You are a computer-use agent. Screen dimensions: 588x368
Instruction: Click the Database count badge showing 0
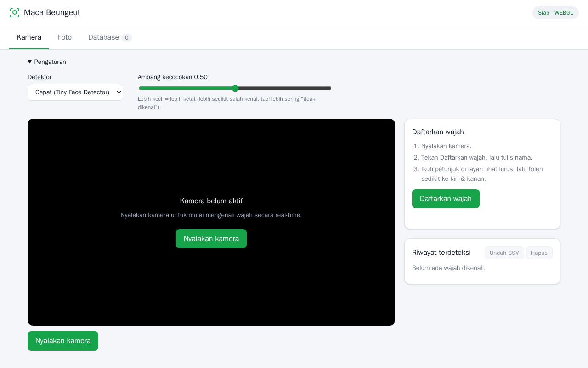click(x=127, y=38)
